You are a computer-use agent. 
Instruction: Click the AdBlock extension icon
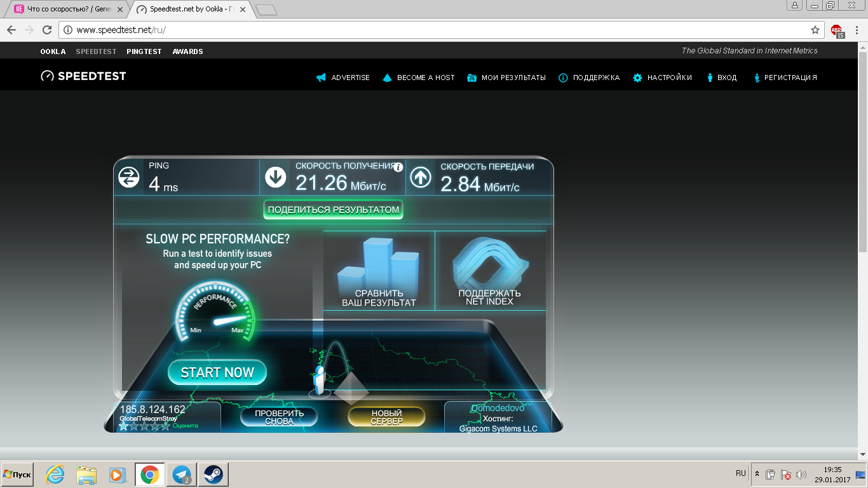[838, 30]
